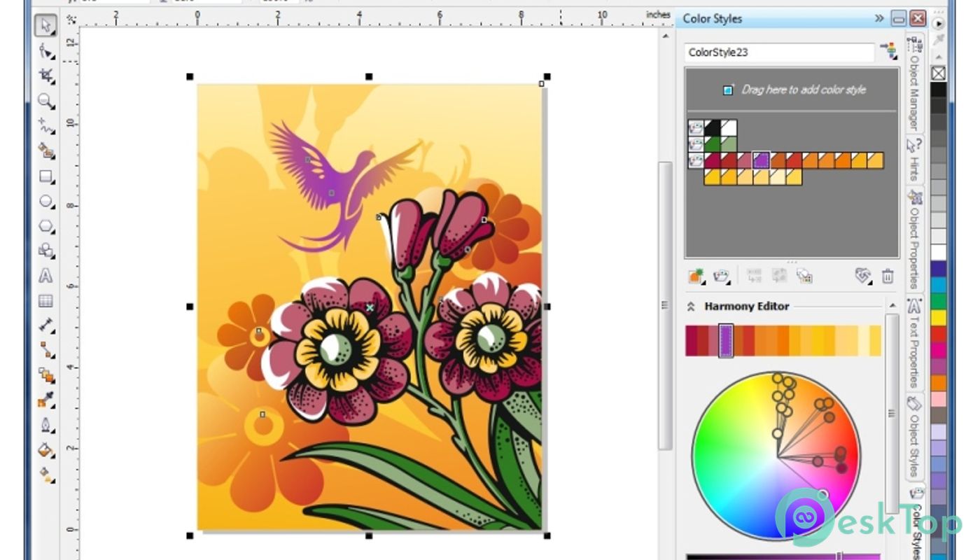The width and height of the screenshot is (980, 560).
Task: Select the Polygon tool
Action: (x=46, y=226)
